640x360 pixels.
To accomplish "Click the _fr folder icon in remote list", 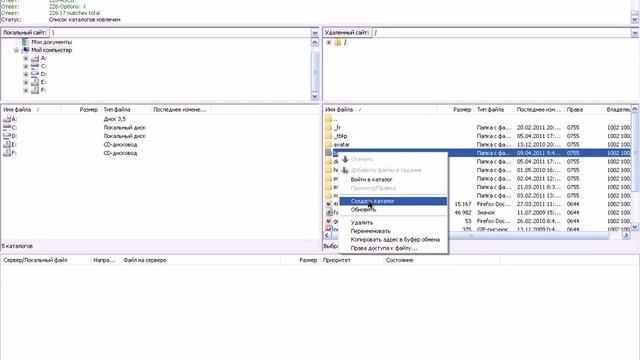I will pyautogui.click(x=329, y=127).
